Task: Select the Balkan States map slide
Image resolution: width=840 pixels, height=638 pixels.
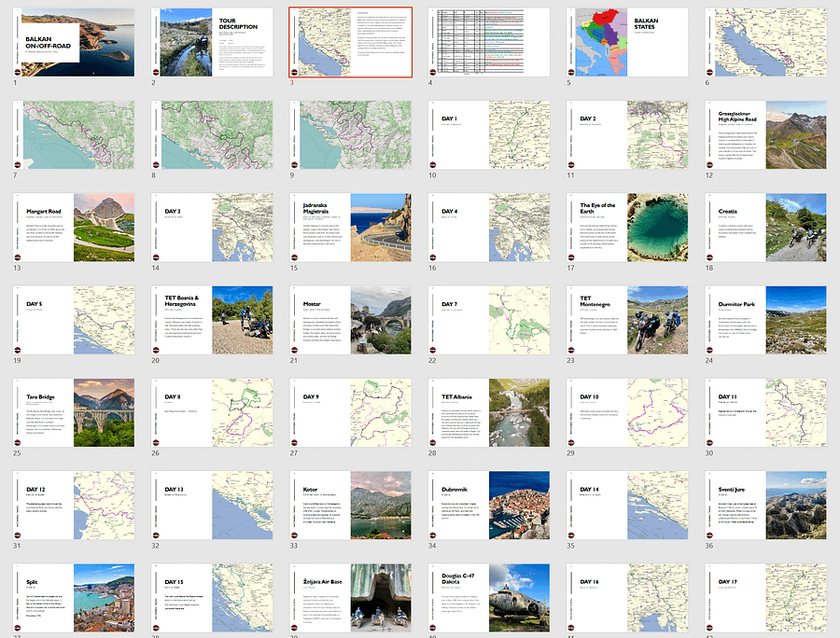Action: [x=627, y=42]
